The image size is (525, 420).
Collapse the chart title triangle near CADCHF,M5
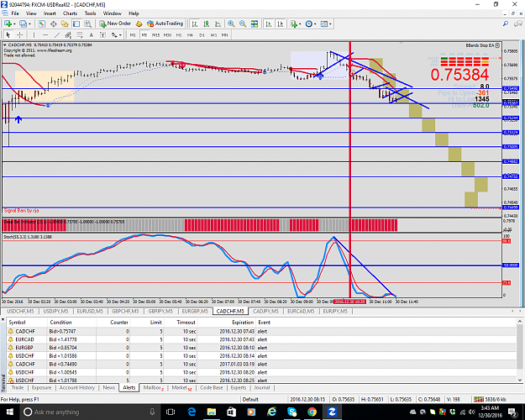[5, 45]
